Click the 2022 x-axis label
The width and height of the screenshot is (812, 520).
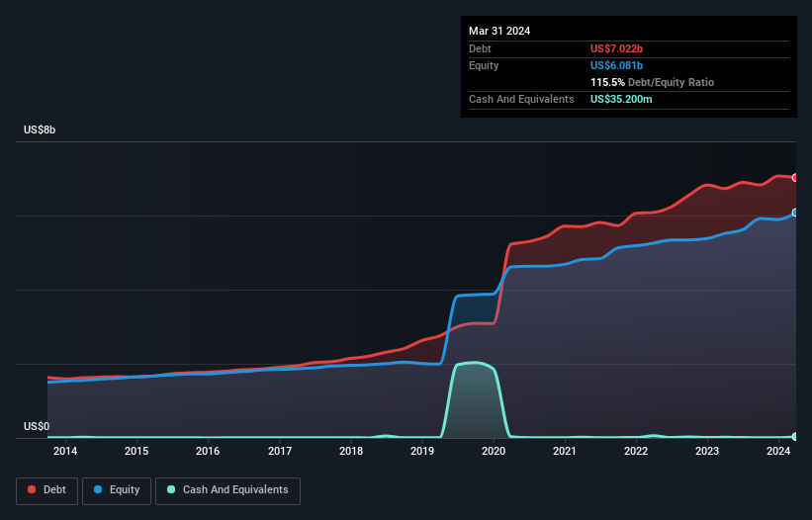point(636,451)
